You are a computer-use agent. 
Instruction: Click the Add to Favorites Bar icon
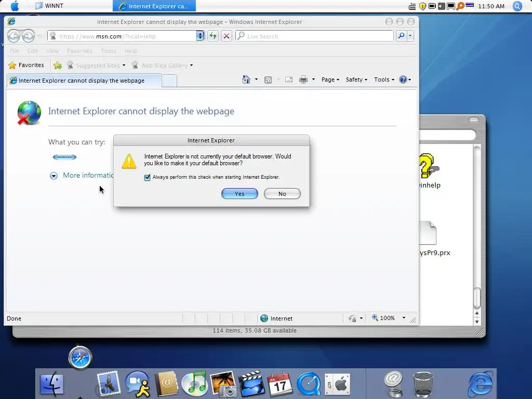58,65
